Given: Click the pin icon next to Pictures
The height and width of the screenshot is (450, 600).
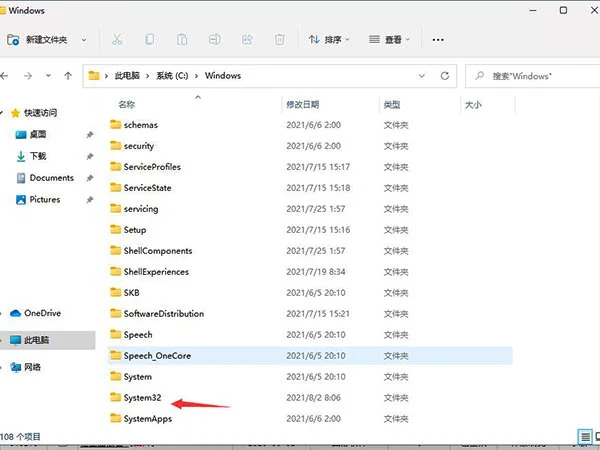Looking at the screenshot, I should click(x=90, y=200).
